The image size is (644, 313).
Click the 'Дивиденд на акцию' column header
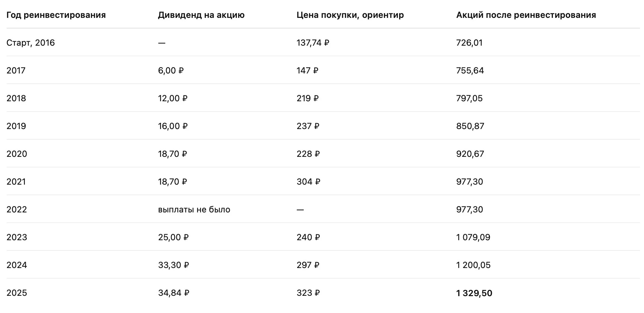(x=201, y=15)
